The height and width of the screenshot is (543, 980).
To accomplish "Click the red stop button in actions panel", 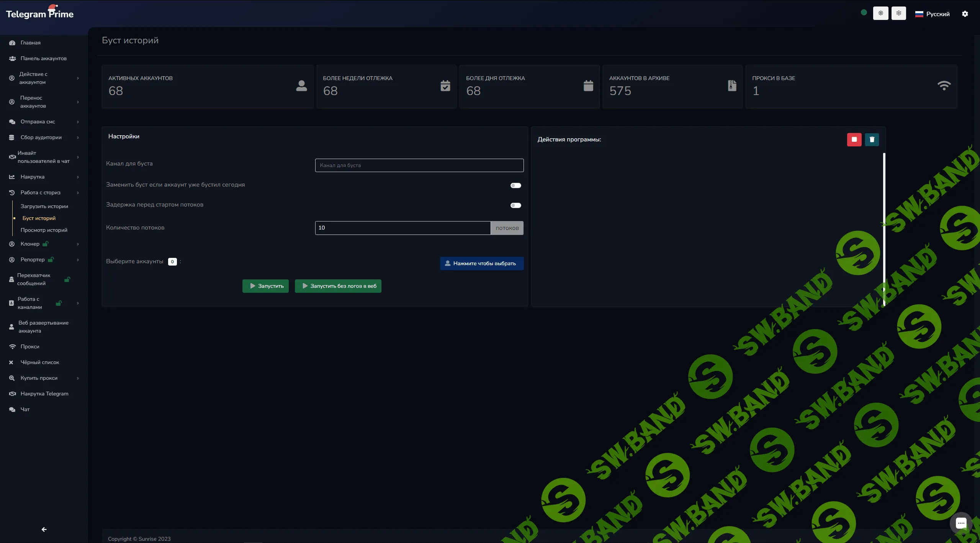I will 854,139.
